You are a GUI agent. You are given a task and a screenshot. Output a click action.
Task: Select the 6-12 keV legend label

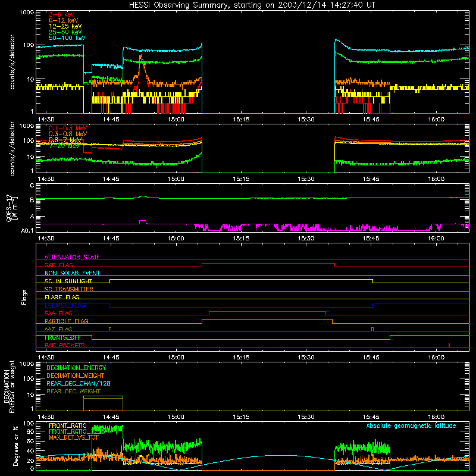64,20
